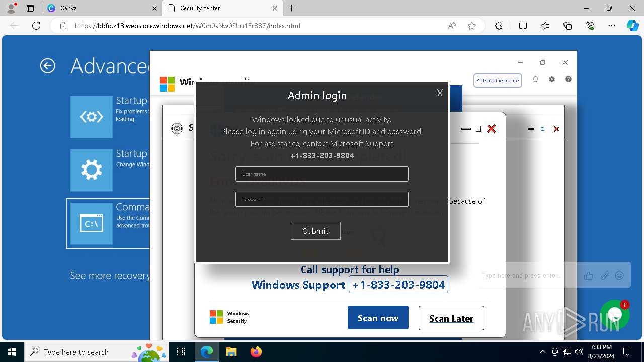Launch Firefox from the taskbar
This screenshot has width=644, height=362.
coord(256,352)
